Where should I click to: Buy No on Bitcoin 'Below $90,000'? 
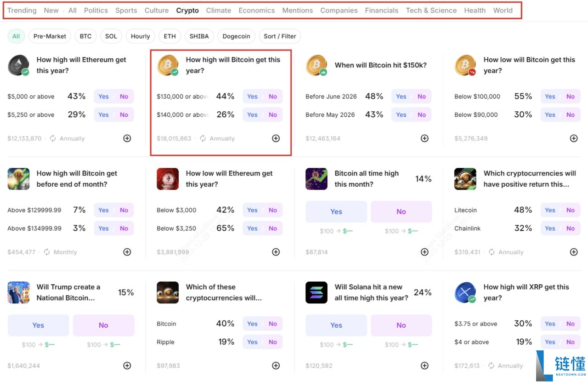(571, 114)
